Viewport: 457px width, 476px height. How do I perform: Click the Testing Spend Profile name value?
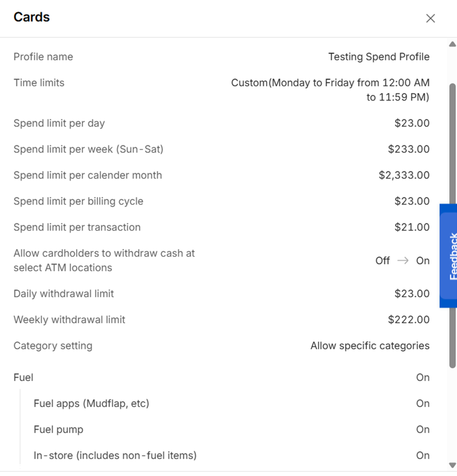point(379,57)
